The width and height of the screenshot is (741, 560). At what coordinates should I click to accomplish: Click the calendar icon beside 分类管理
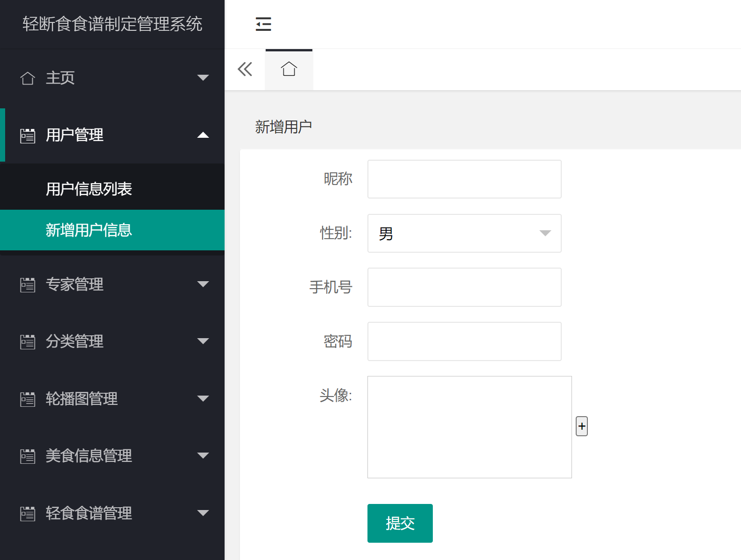pyautogui.click(x=28, y=341)
